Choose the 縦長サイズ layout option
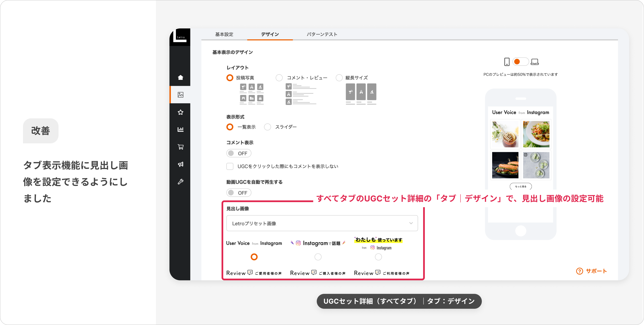The width and height of the screenshot is (644, 325). tap(339, 78)
